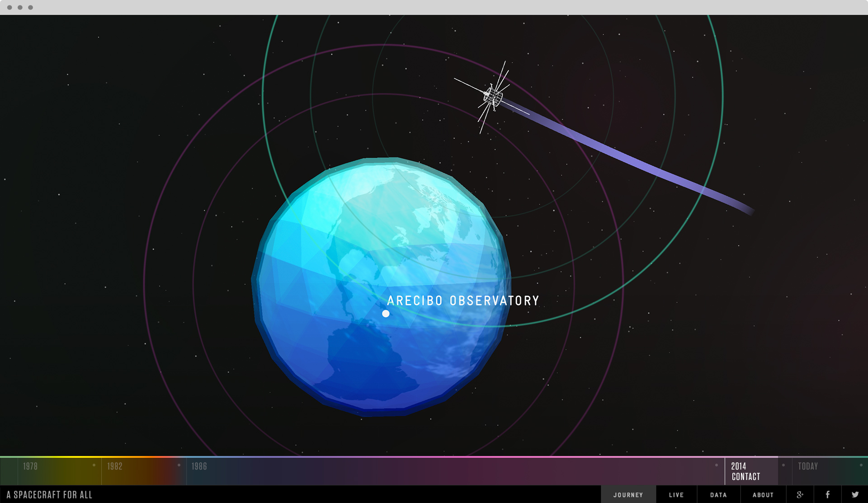Viewport: 868px width, 503px height.
Task: Open the Data tab
Action: click(x=718, y=495)
